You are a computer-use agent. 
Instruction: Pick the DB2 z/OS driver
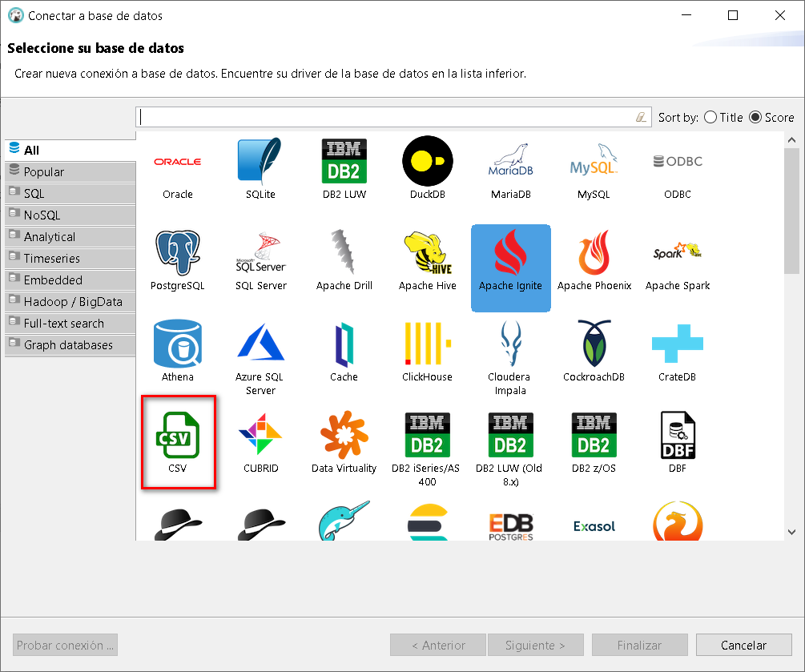[x=594, y=442]
